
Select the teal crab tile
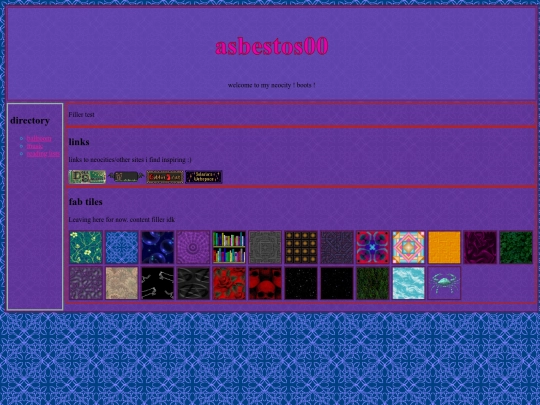click(x=444, y=283)
